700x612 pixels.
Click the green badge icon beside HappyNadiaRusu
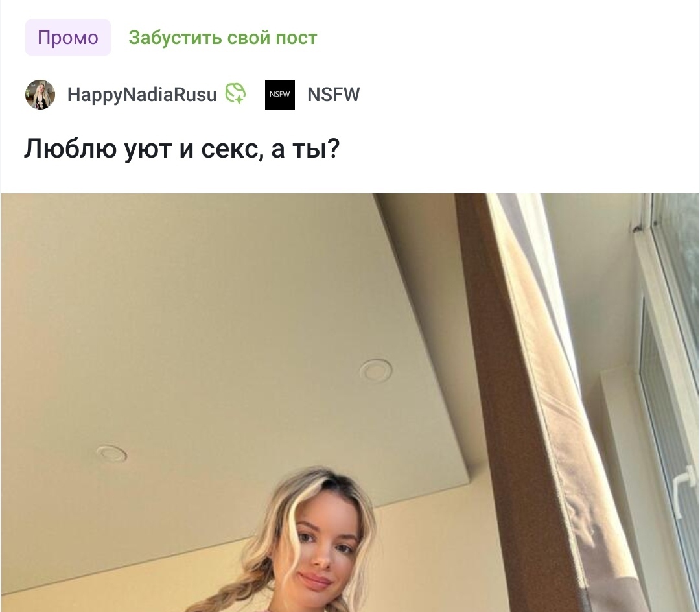(235, 94)
